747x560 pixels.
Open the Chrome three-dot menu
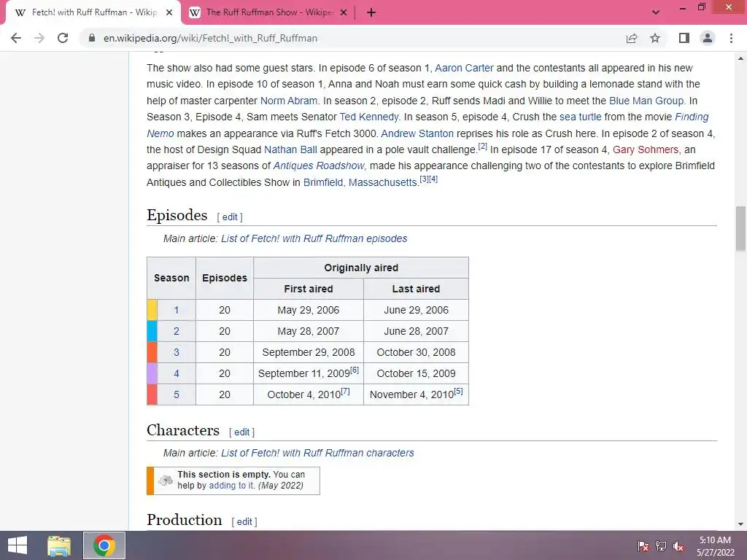(x=731, y=38)
